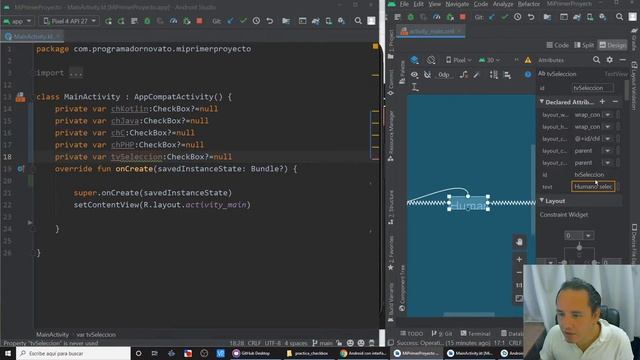Zoom in the design canvas with plus button
Viewport: 640px width, 360px height.
click(x=519, y=260)
